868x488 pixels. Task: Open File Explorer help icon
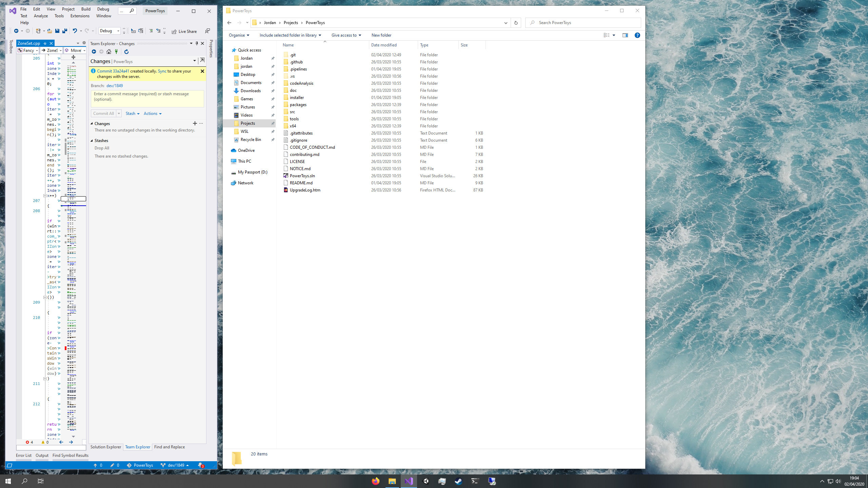637,35
